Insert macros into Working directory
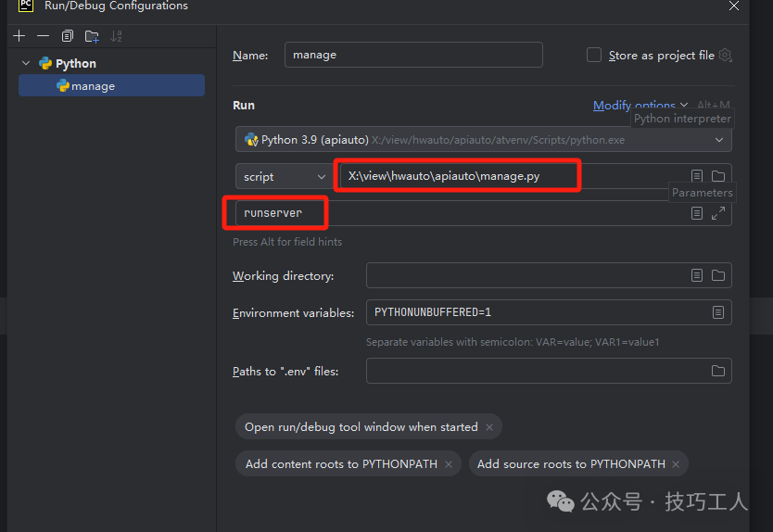773x532 pixels. click(x=697, y=275)
